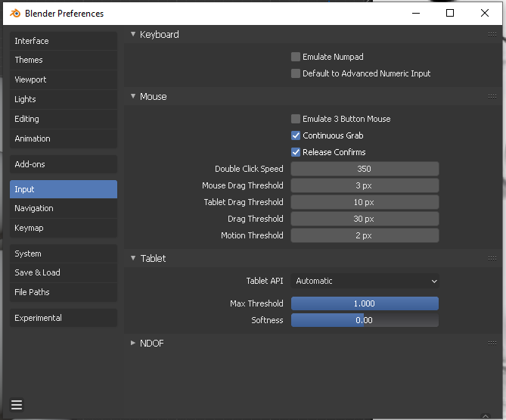The width and height of the screenshot is (506, 420).
Task: Open the Keymap section
Action: (x=64, y=228)
